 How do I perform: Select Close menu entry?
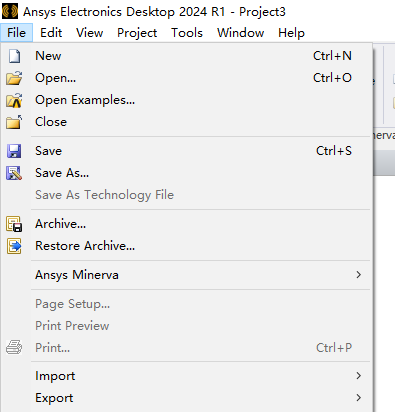coord(187,122)
